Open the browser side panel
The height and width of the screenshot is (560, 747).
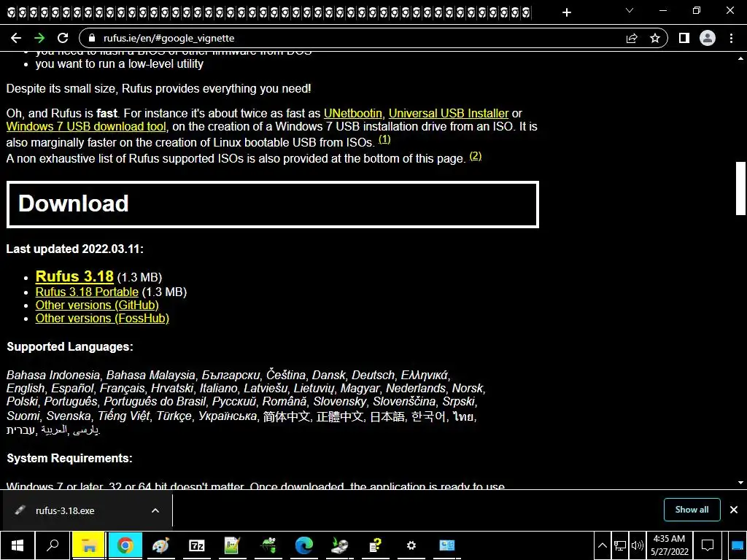pos(684,38)
